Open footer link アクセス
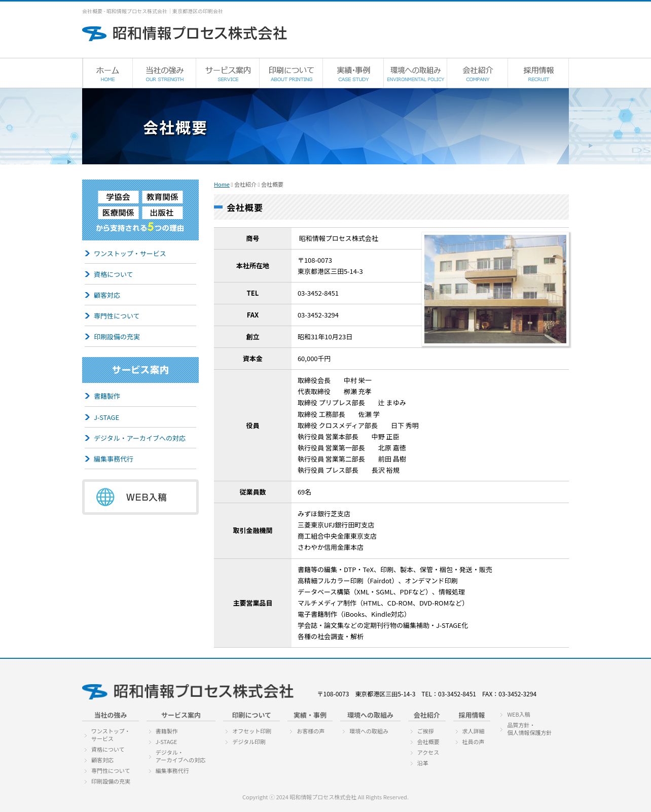This screenshot has width=651, height=812. click(x=428, y=753)
